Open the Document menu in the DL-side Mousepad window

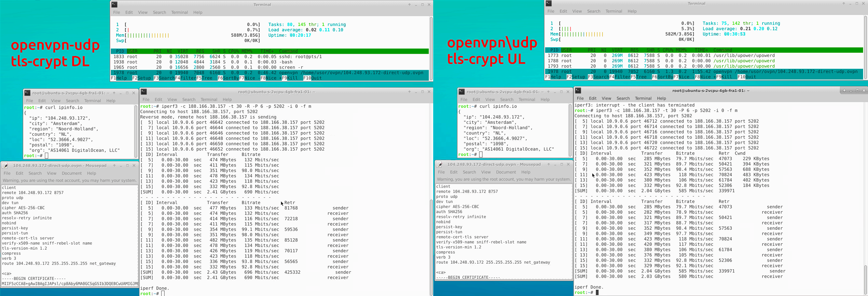[x=71, y=173]
